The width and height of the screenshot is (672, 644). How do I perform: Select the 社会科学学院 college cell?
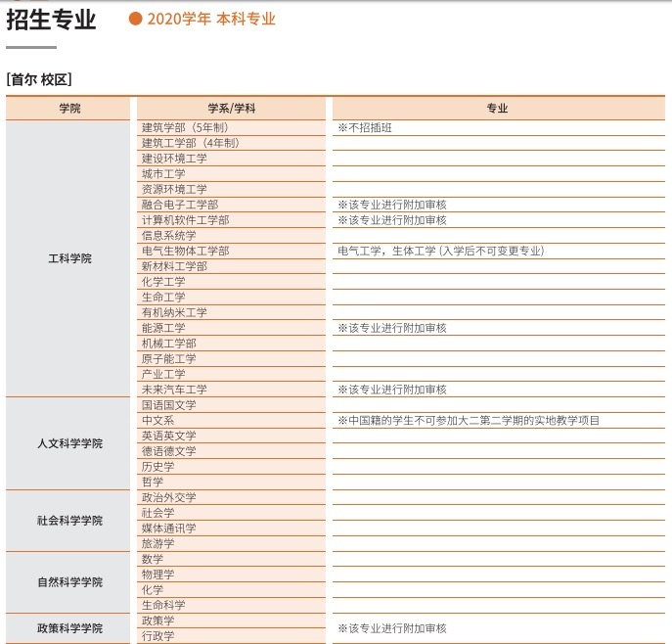tap(68, 521)
